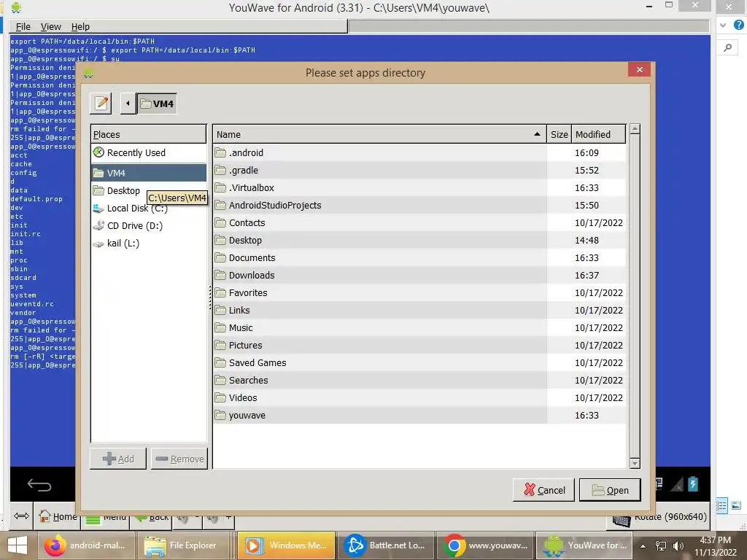The image size is (747, 560).
Task: Select the .Virtualbox folder icon
Action: tap(220, 187)
